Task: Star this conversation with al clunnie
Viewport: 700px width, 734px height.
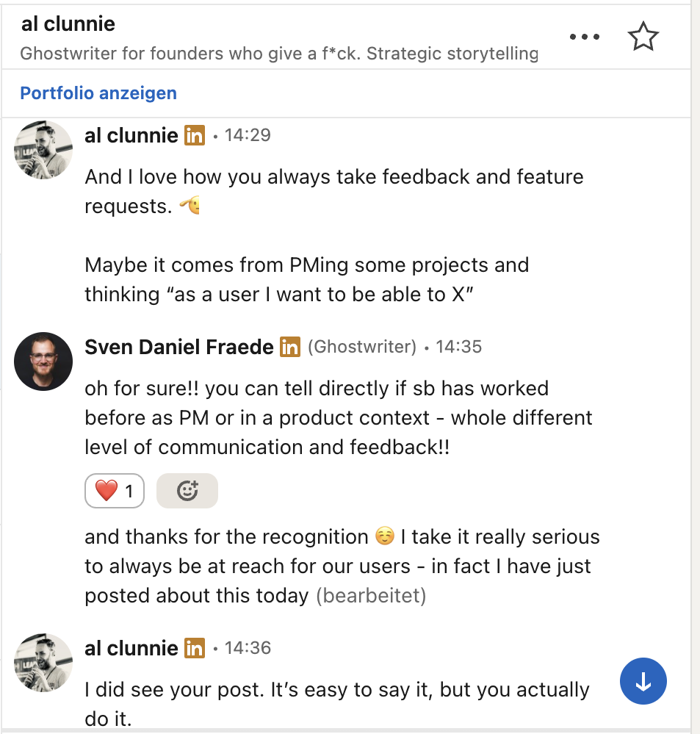Action: click(x=643, y=37)
